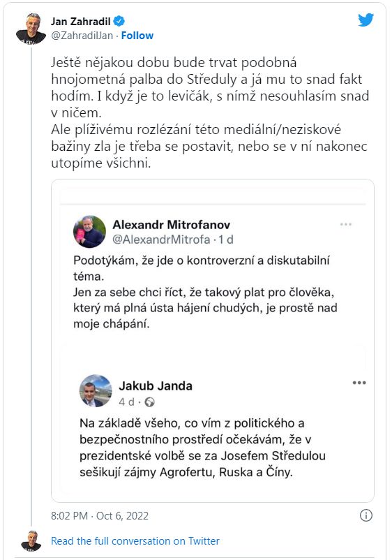This screenshot has height=560, width=392.
Task: Click Jan Zahradil's verified badge
Action: click(119, 22)
